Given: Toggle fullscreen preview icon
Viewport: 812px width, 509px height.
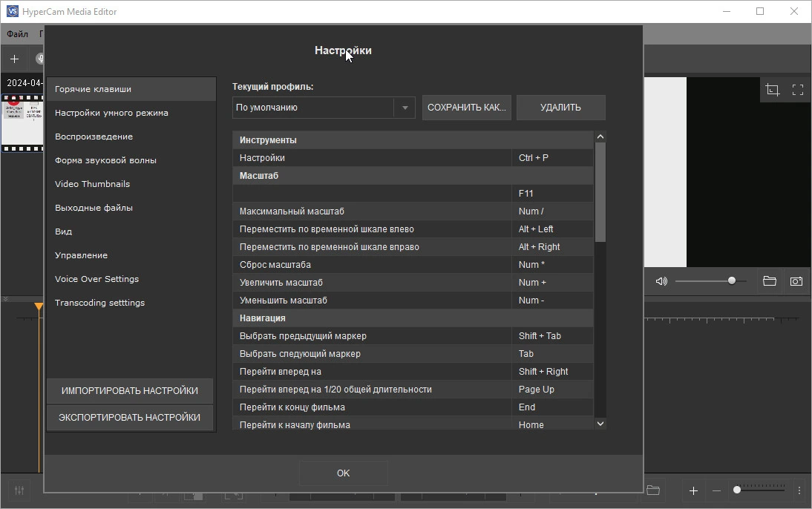Looking at the screenshot, I should (x=798, y=90).
